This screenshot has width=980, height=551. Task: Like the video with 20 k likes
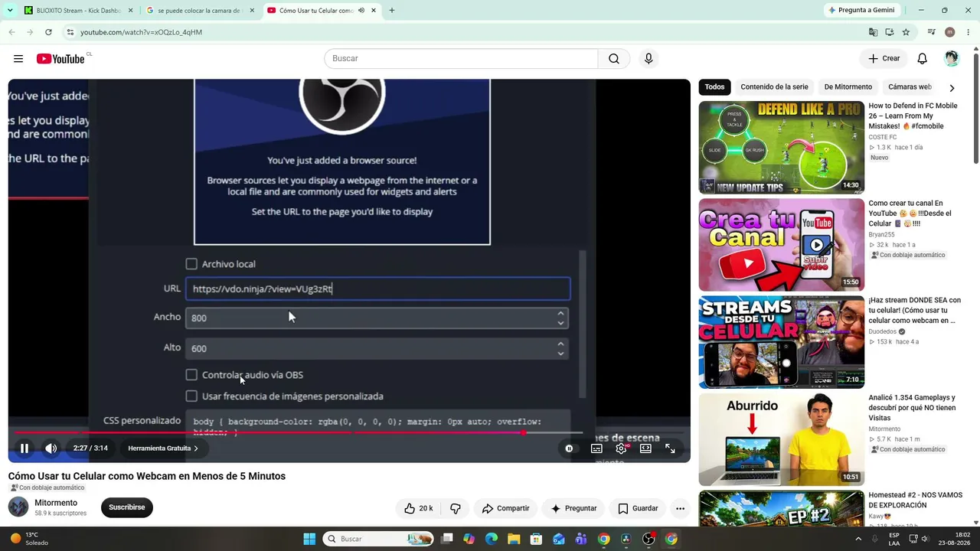coord(418,508)
